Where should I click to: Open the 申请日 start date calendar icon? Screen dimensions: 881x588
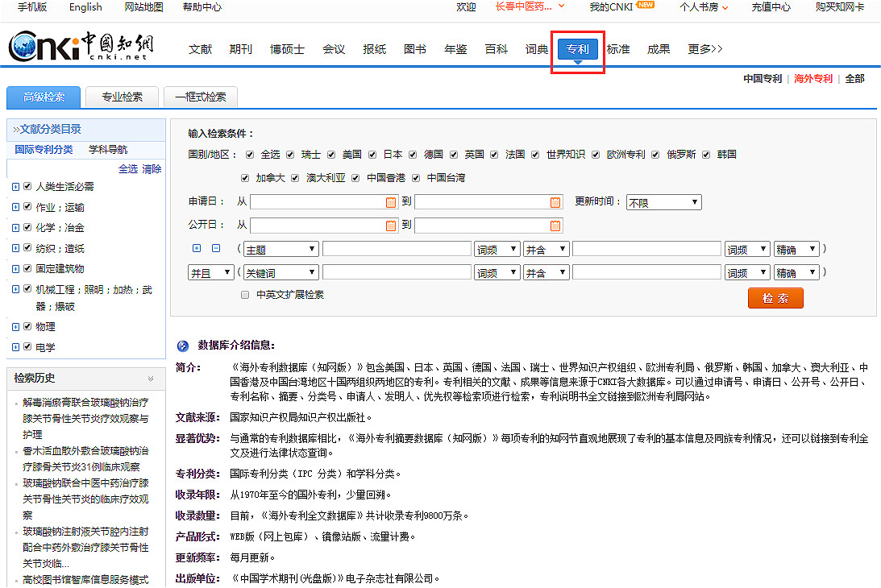tap(391, 202)
